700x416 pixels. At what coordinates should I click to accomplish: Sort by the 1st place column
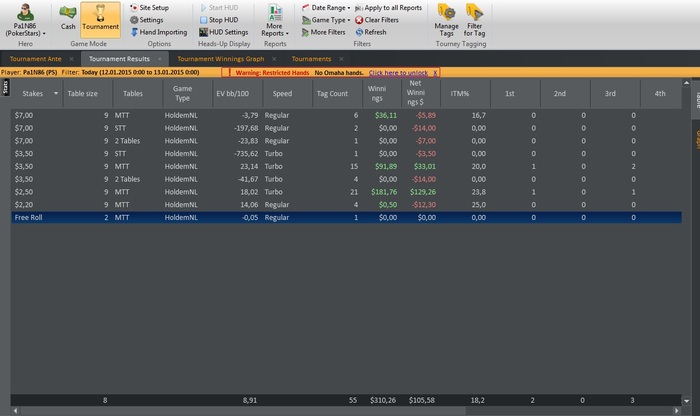pyautogui.click(x=510, y=94)
